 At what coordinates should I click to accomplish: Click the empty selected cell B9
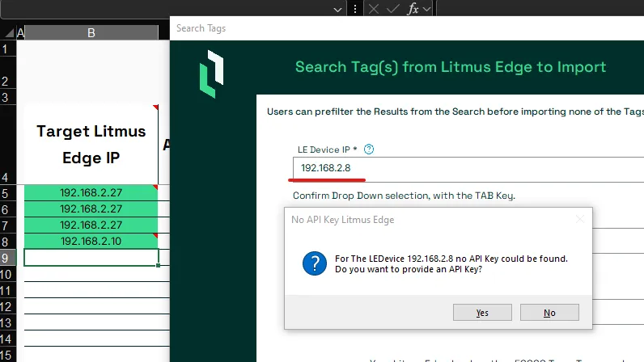[91, 258]
